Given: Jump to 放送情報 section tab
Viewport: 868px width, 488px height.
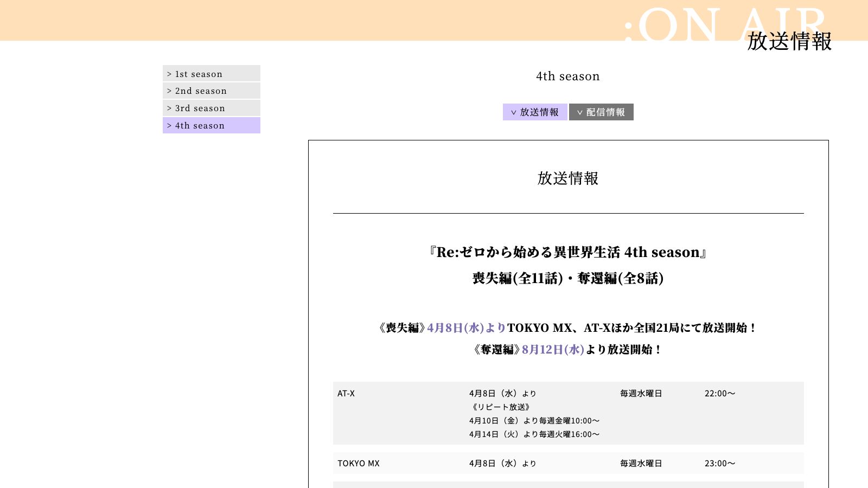Looking at the screenshot, I should click(x=535, y=112).
